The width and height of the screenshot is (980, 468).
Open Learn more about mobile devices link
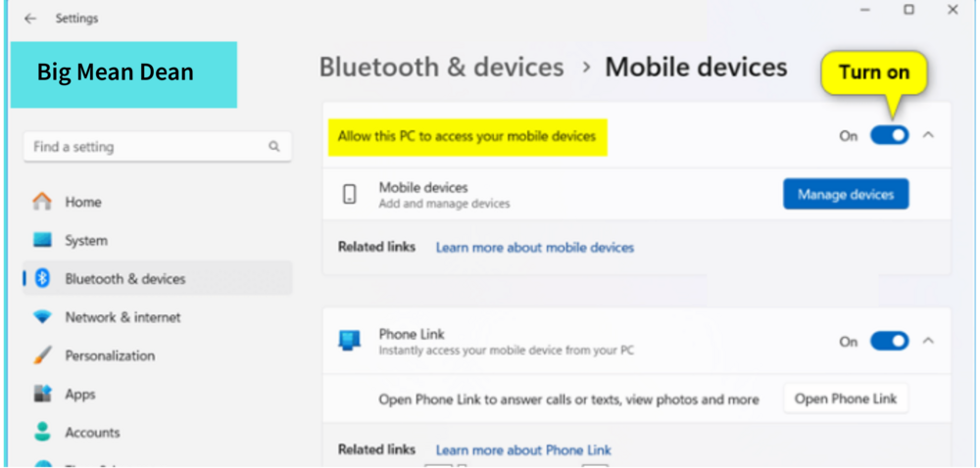(534, 248)
